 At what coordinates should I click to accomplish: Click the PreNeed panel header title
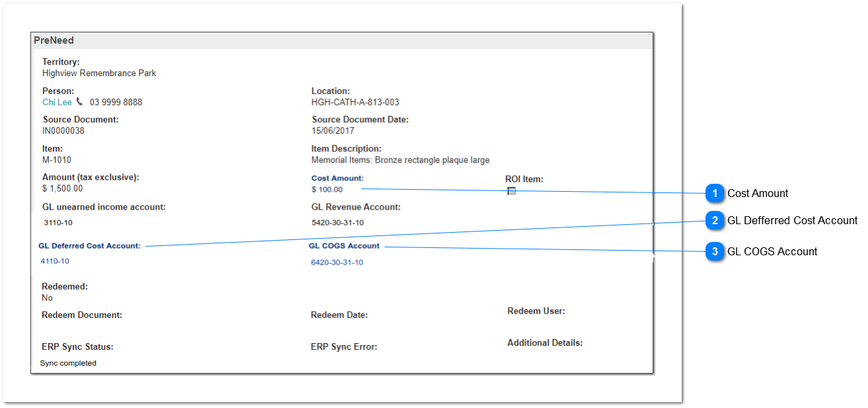pyautogui.click(x=54, y=40)
